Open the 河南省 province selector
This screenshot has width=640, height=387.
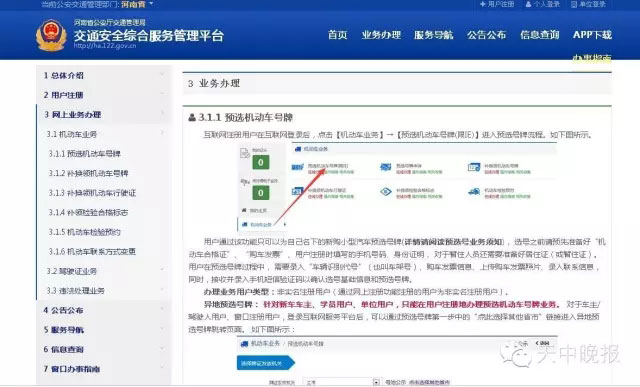[137, 4]
